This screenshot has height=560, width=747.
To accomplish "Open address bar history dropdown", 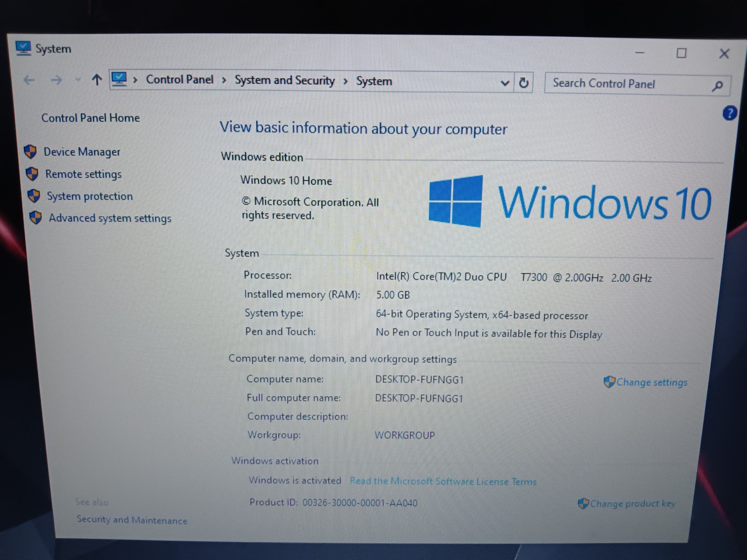I will 505,83.
